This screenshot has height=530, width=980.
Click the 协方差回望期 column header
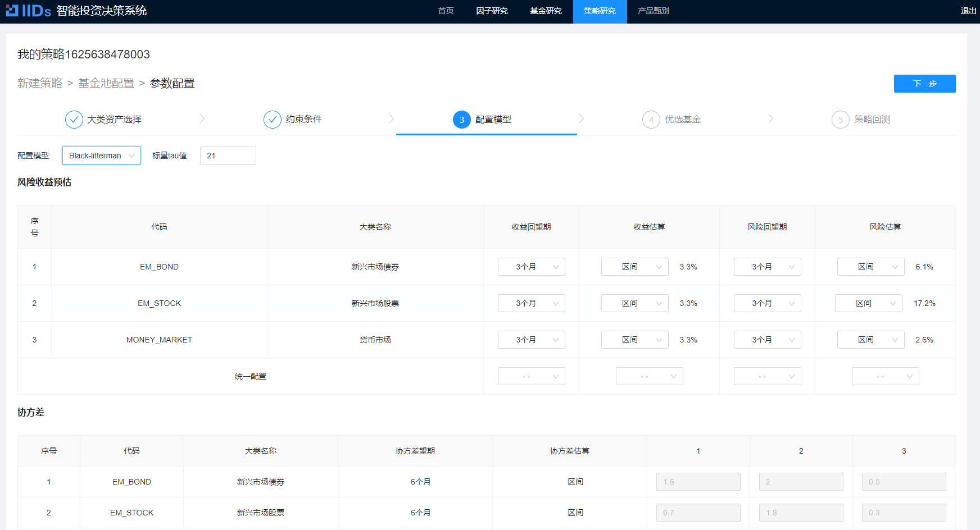coord(415,451)
